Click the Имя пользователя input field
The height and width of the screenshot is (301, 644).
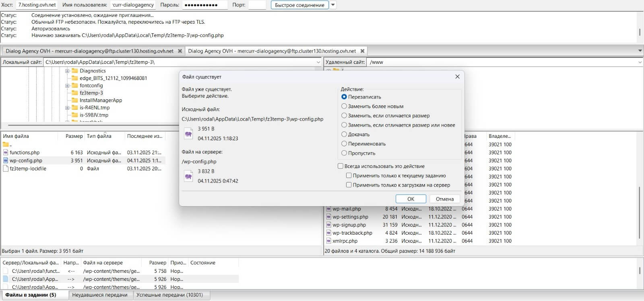click(133, 5)
